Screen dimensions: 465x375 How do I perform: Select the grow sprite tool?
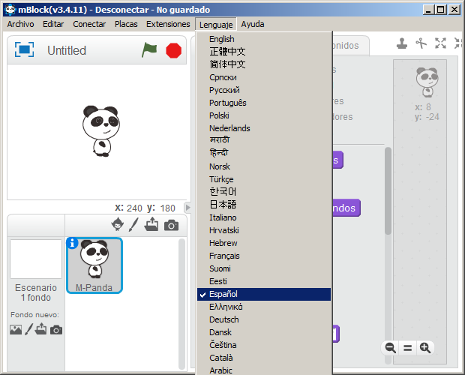(x=440, y=43)
